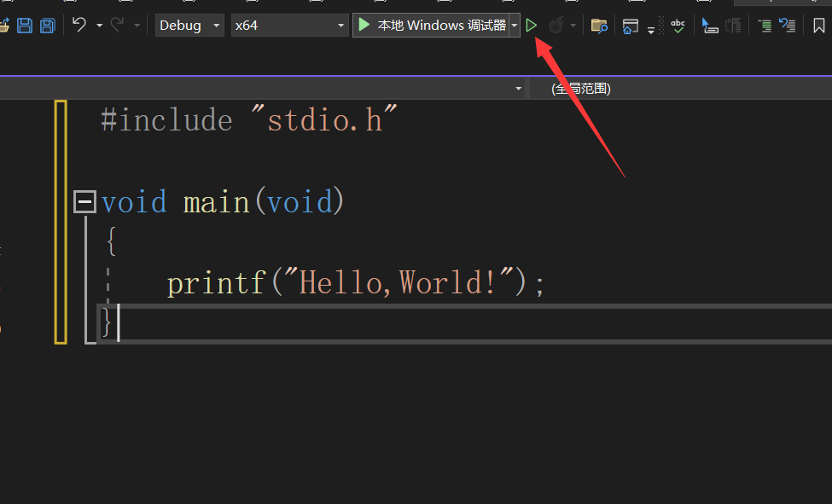
Task: Click the greyed-out icon beside the blue cursor icon
Action: (733, 26)
